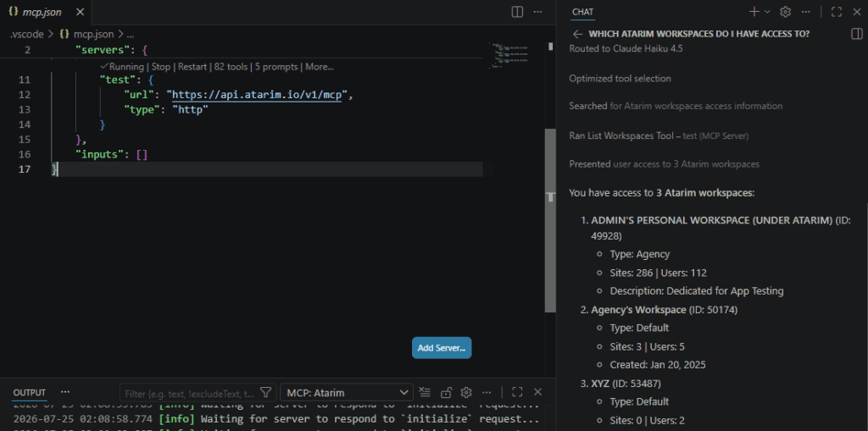Click the "servers" key on line 2
Viewport: 868px width, 431px height.
tap(103, 50)
